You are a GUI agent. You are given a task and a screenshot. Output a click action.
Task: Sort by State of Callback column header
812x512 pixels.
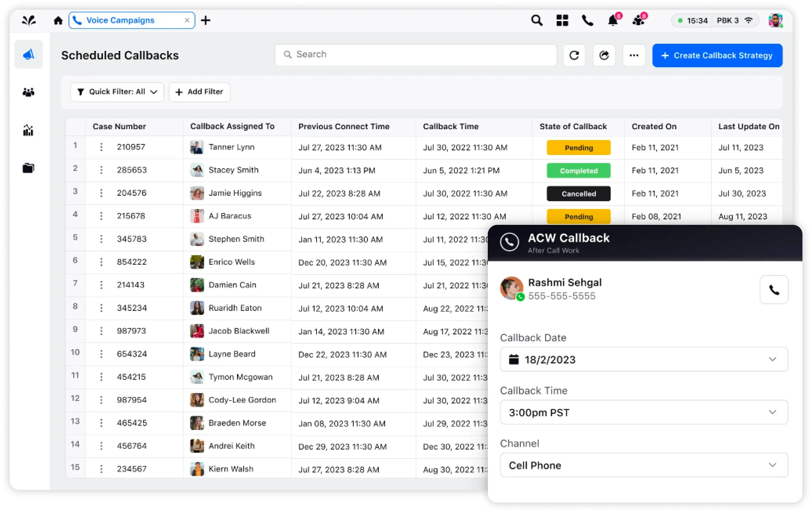pos(573,126)
